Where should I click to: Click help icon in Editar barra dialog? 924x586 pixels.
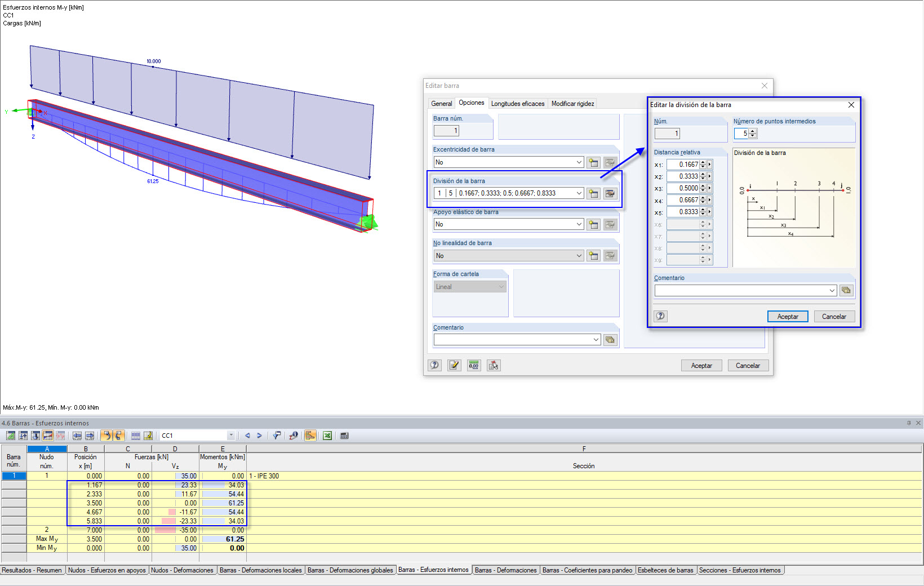tap(434, 365)
